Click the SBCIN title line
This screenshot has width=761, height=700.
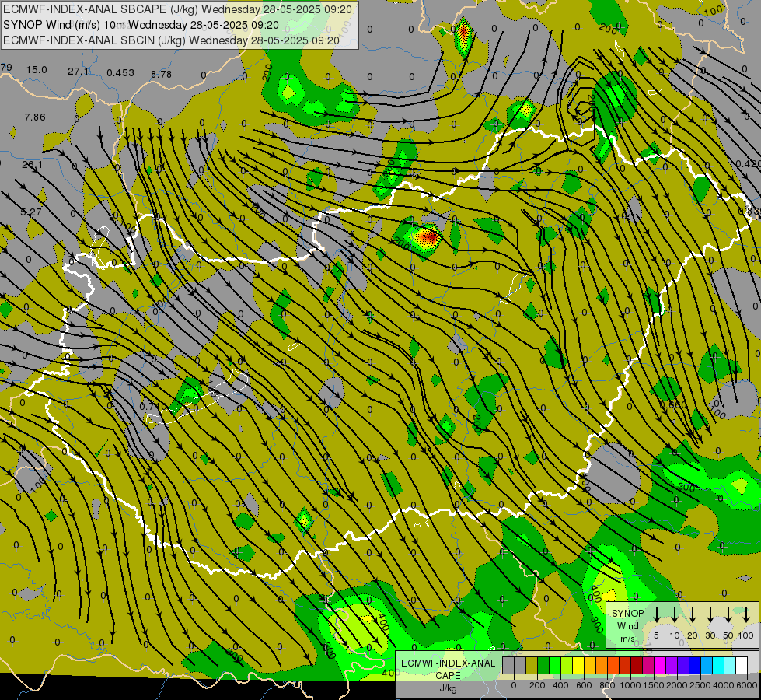point(171,40)
